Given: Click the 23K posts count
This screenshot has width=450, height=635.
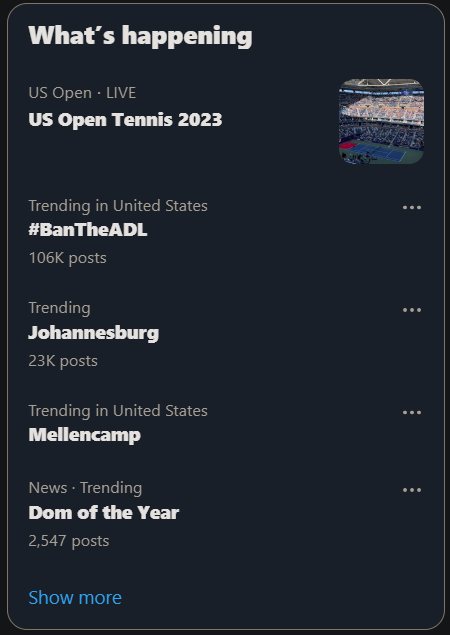Looking at the screenshot, I should (63, 361).
